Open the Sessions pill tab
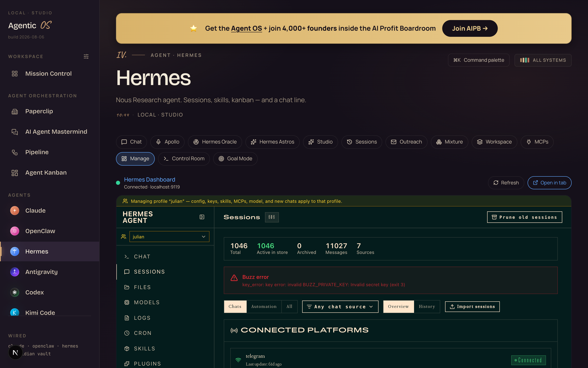 coord(362,142)
